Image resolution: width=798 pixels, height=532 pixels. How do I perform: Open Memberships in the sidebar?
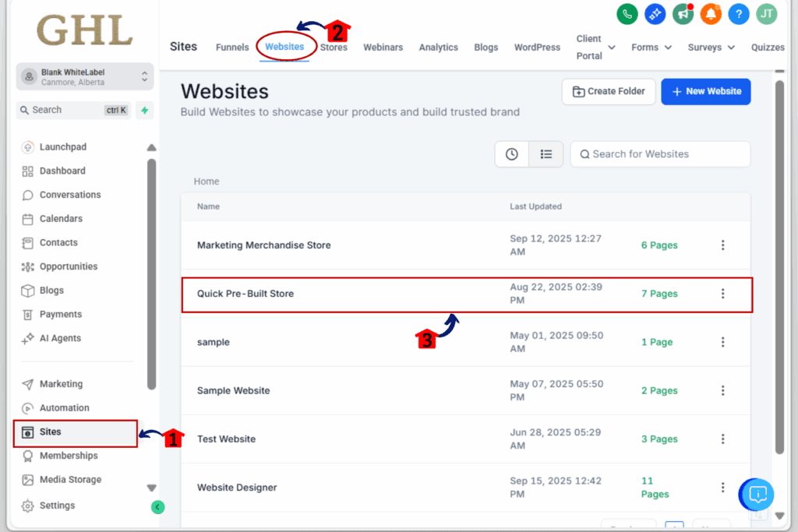[x=69, y=456]
